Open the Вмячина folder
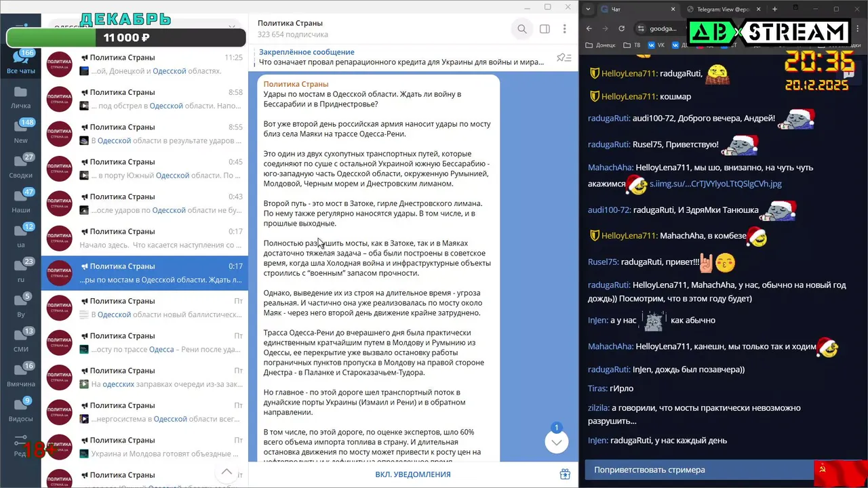This screenshot has width=868, height=488. 21,375
